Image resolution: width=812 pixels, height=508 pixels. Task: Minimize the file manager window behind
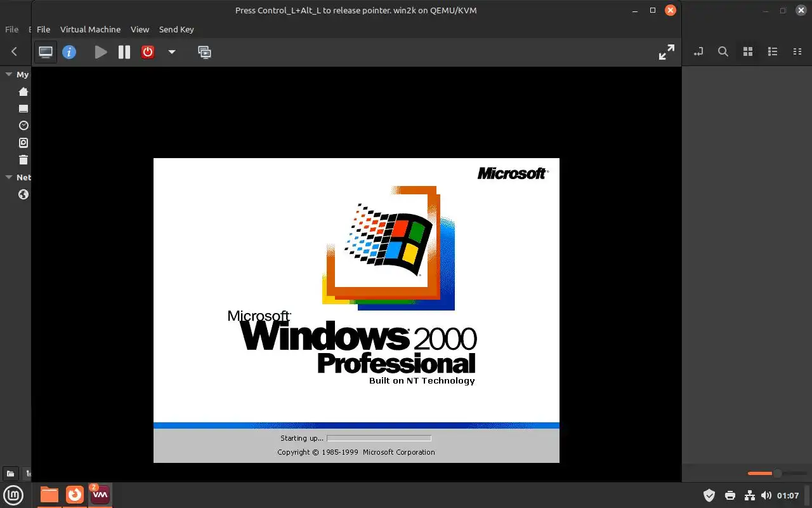[x=765, y=10]
